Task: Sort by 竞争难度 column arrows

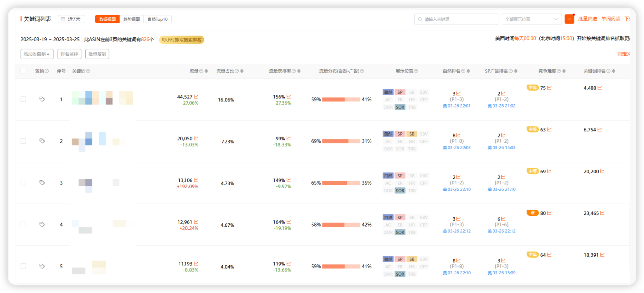Action: [564, 71]
